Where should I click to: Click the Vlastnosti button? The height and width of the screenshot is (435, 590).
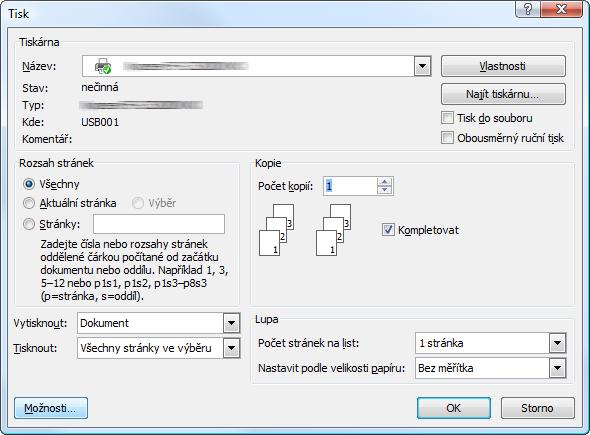point(503,66)
